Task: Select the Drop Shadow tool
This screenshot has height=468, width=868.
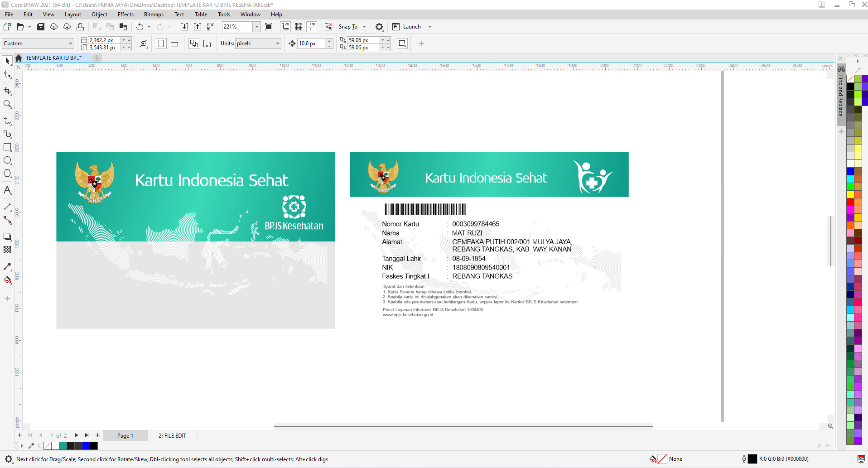Action: coord(7,236)
